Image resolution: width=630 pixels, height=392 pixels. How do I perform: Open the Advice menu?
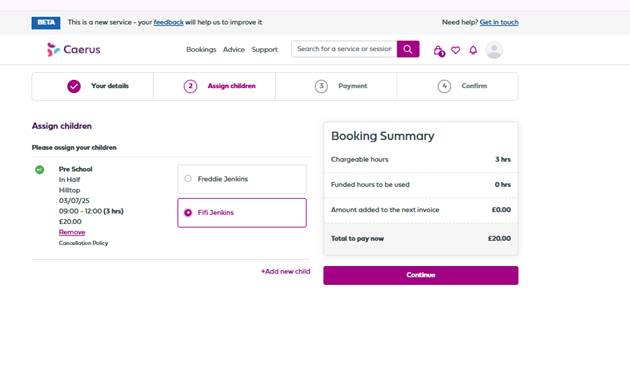coord(234,49)
